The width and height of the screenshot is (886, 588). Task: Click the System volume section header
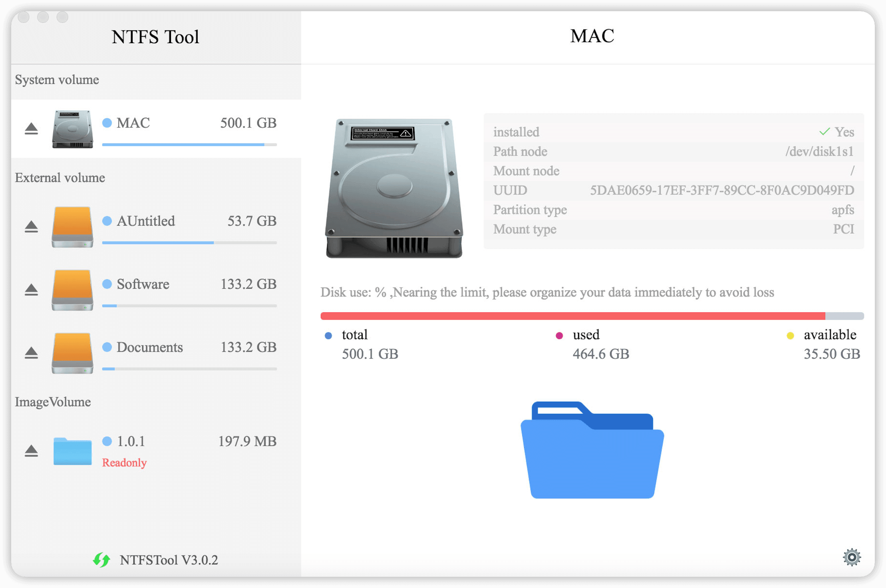57,79
